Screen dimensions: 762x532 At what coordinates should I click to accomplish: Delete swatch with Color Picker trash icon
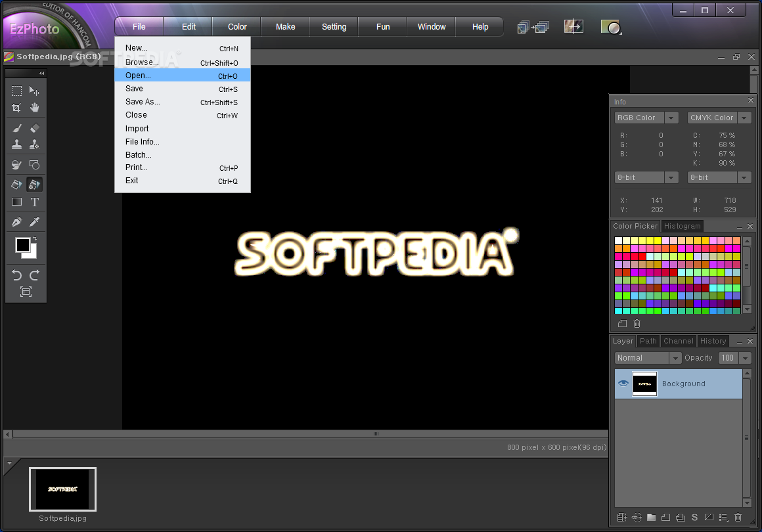pyautogui.click(x=637, y=324)
